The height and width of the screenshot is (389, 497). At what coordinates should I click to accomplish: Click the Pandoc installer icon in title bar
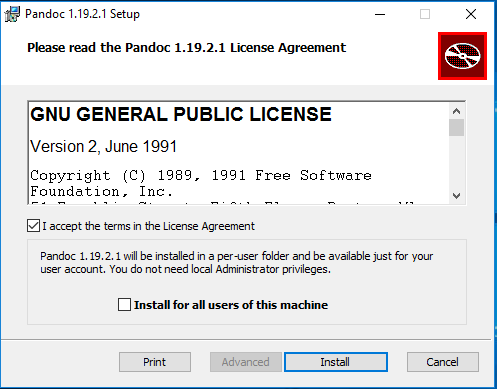13,14
